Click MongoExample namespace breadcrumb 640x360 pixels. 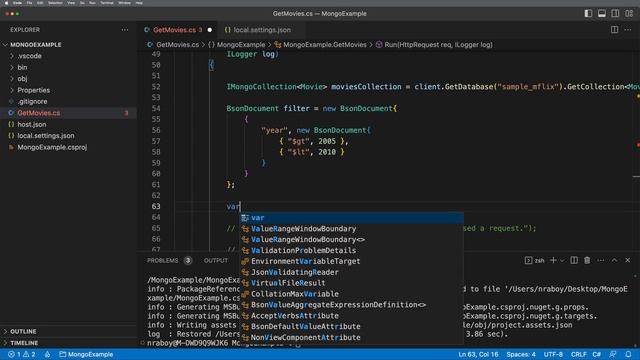(x=241, y=45)
